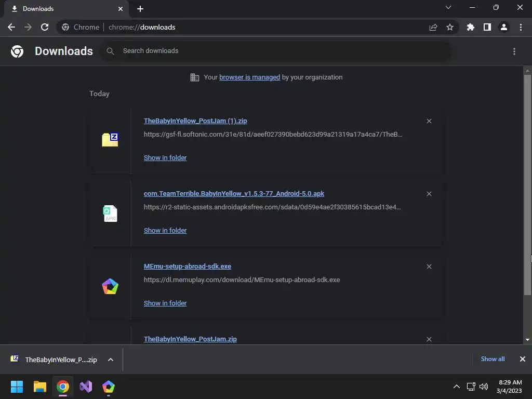Click the managed organization building icon
Screen dimensions: 532x399
coord(195,77)
